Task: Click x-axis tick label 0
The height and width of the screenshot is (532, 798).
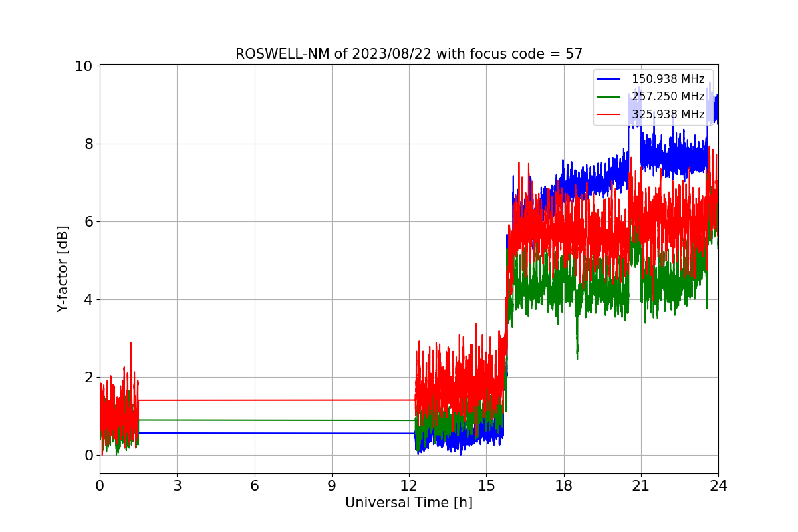Action: (100, 486)
